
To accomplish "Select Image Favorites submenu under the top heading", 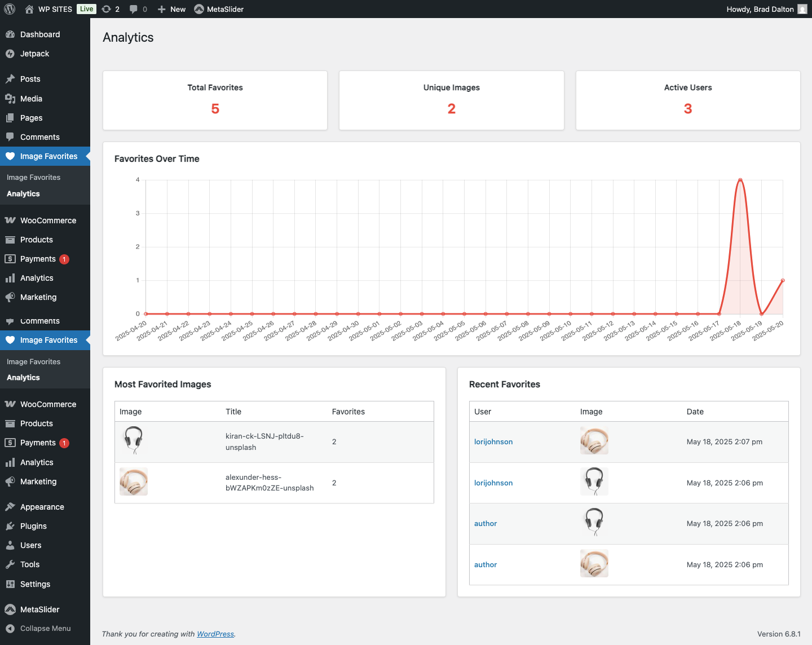I will pyautogui.click(x=33, y=177).
